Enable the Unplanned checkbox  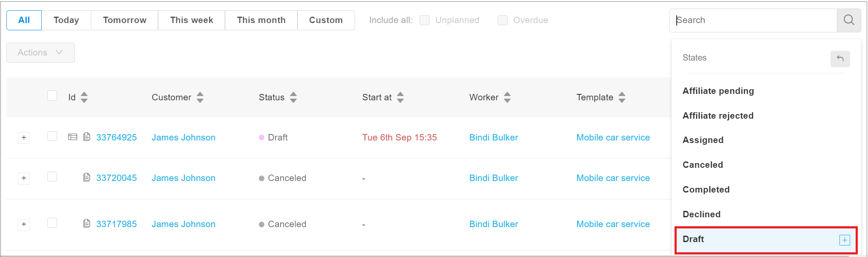pos(424,20)
